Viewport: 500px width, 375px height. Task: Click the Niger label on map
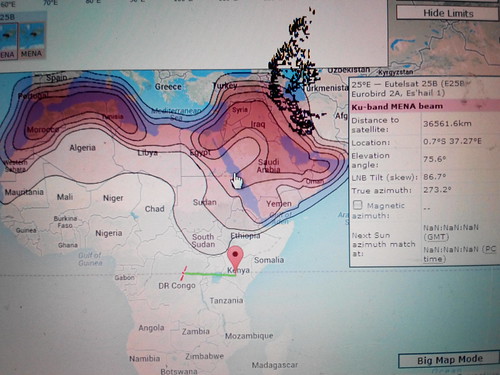coord(113,198)
